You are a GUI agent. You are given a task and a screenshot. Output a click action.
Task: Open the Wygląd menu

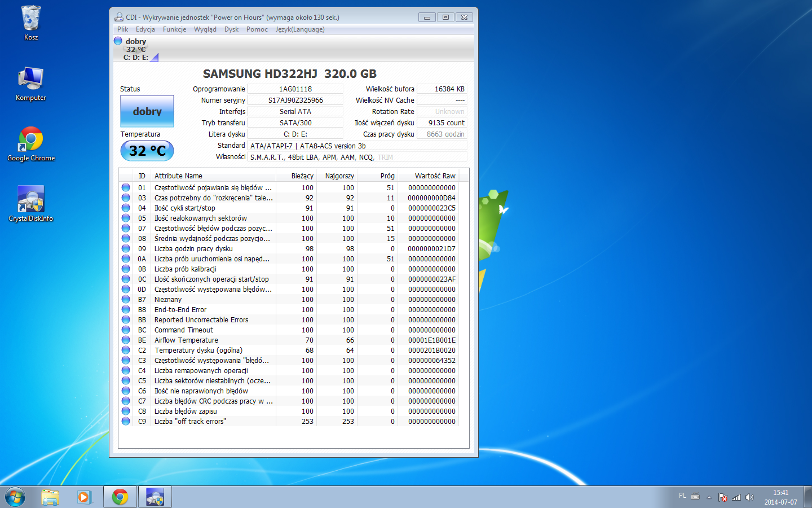(x=205, y=29)
